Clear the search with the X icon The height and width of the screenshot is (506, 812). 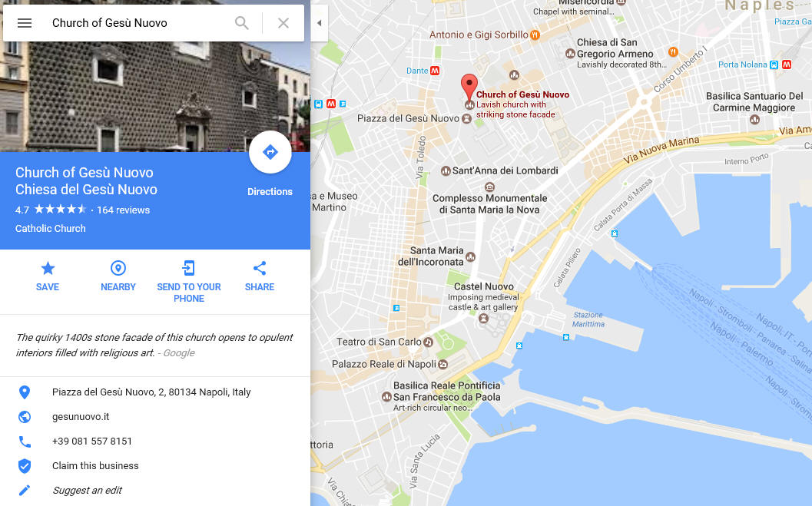pyautogui.click(x=283, y=23)
